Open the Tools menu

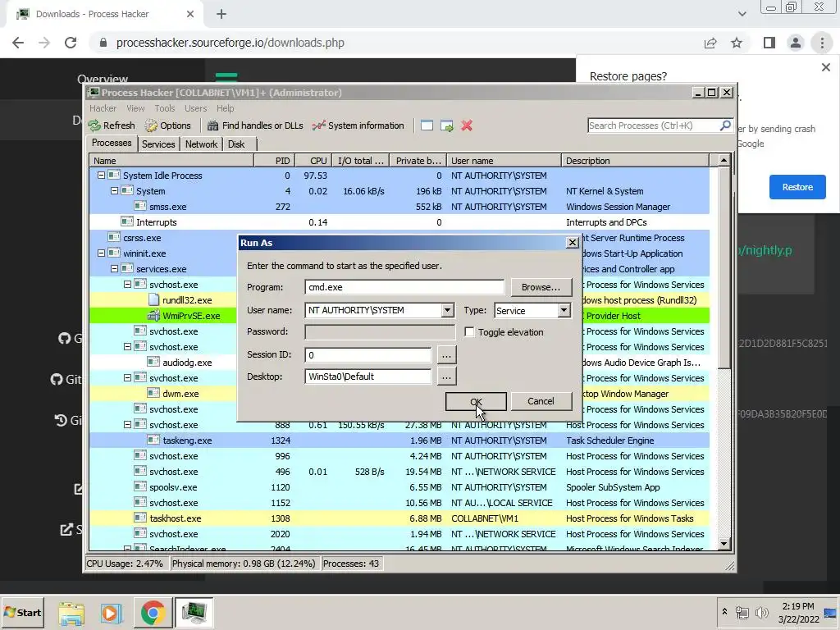click(x=165, y=108)
